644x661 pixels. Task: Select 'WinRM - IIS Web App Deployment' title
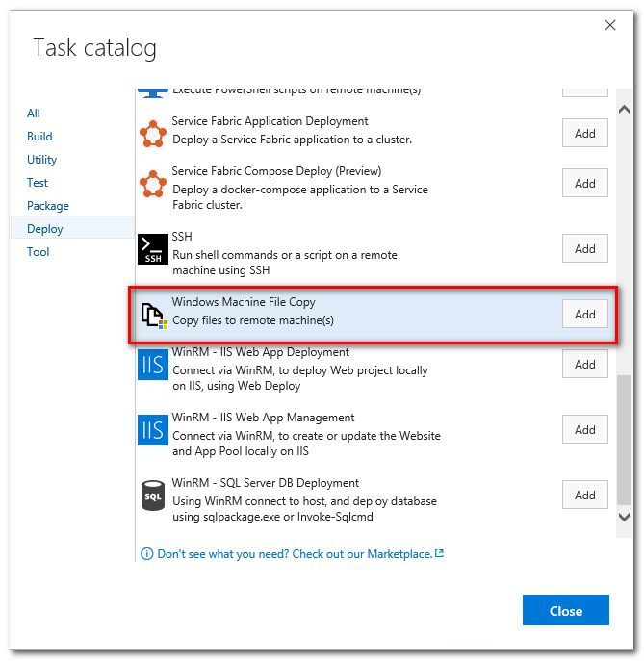(x=261, y=352)
